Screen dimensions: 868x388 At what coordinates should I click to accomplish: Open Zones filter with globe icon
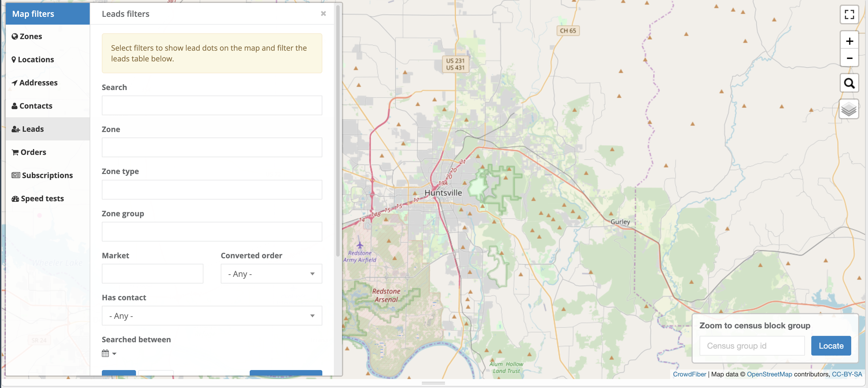27,36
